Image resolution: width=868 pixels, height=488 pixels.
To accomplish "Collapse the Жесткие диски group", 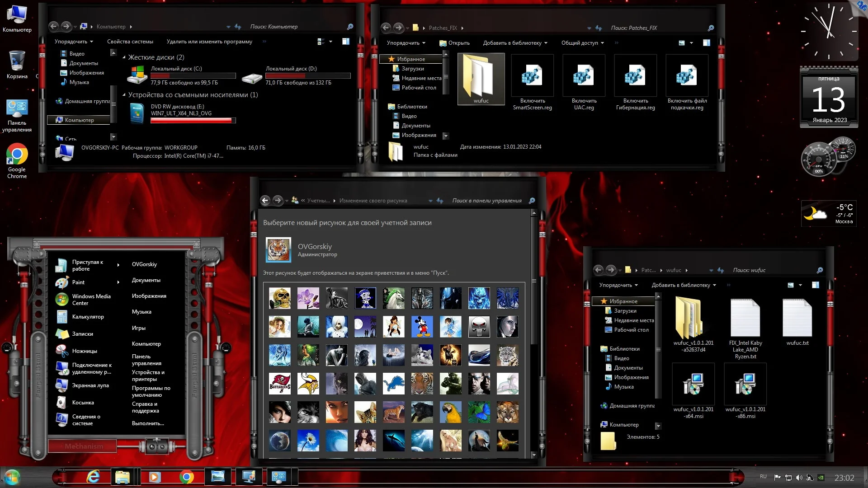I will click(x=124, y=57).
